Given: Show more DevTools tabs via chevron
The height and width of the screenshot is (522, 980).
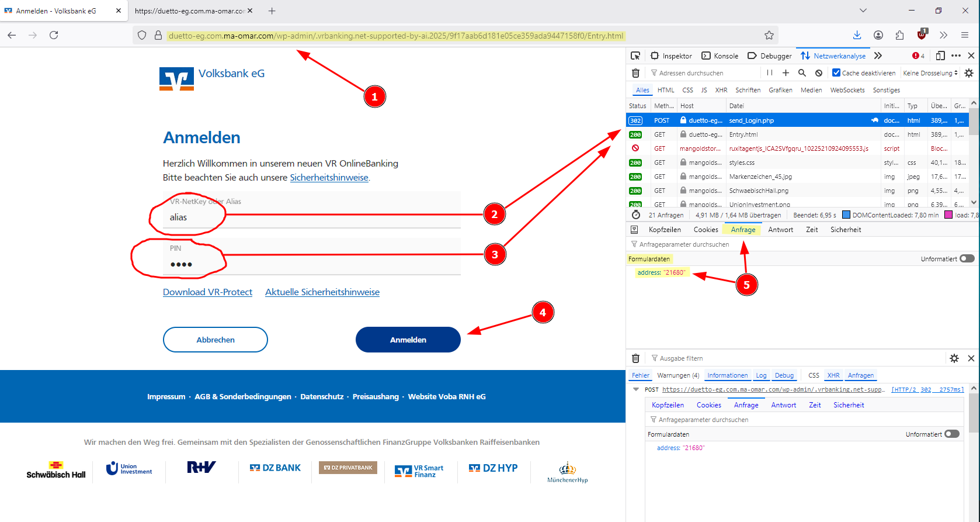Looking at the screenshot, I should (x=878, y=56).
